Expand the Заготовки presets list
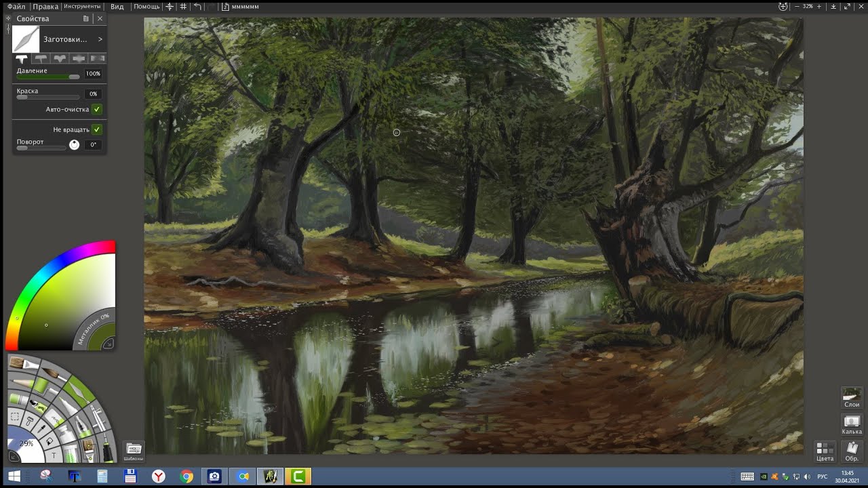The height and width of the screenshot is (488, 868). (x=73, y=39)
